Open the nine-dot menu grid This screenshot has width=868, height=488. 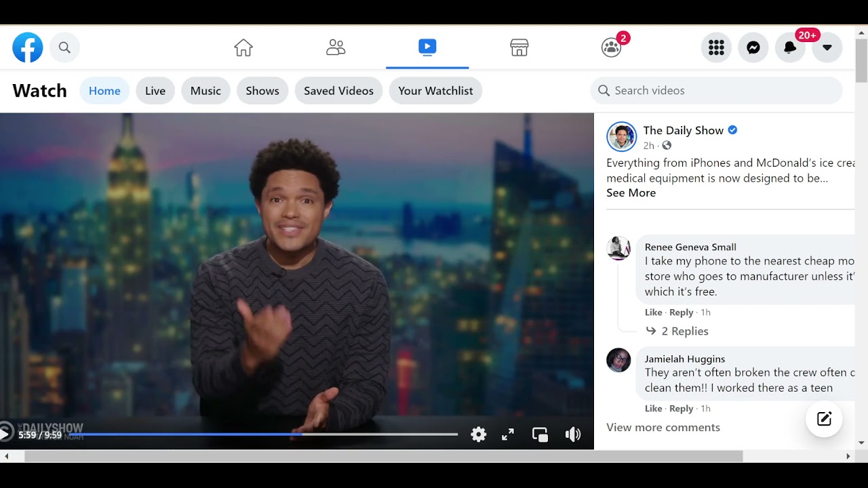coord(716,47)
